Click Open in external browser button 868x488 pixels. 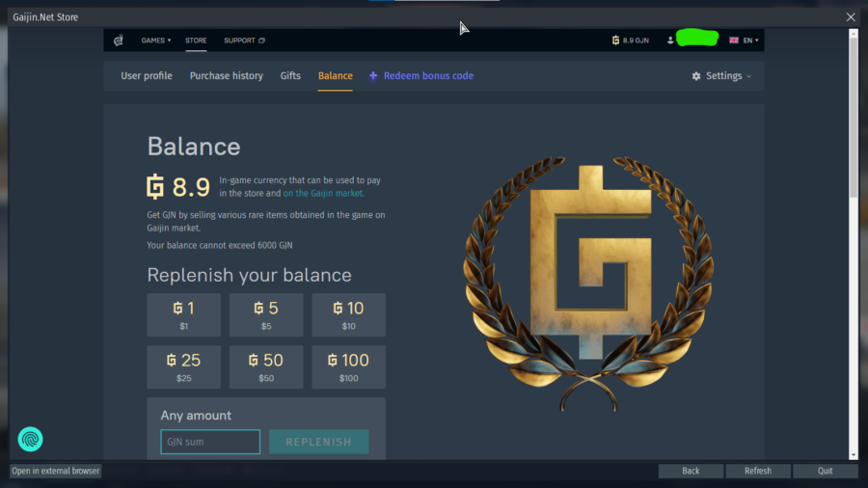(55, 471)
